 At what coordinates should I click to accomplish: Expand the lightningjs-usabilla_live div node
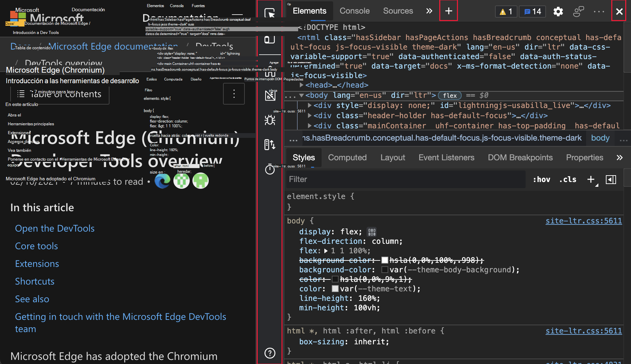pos(309,105)
